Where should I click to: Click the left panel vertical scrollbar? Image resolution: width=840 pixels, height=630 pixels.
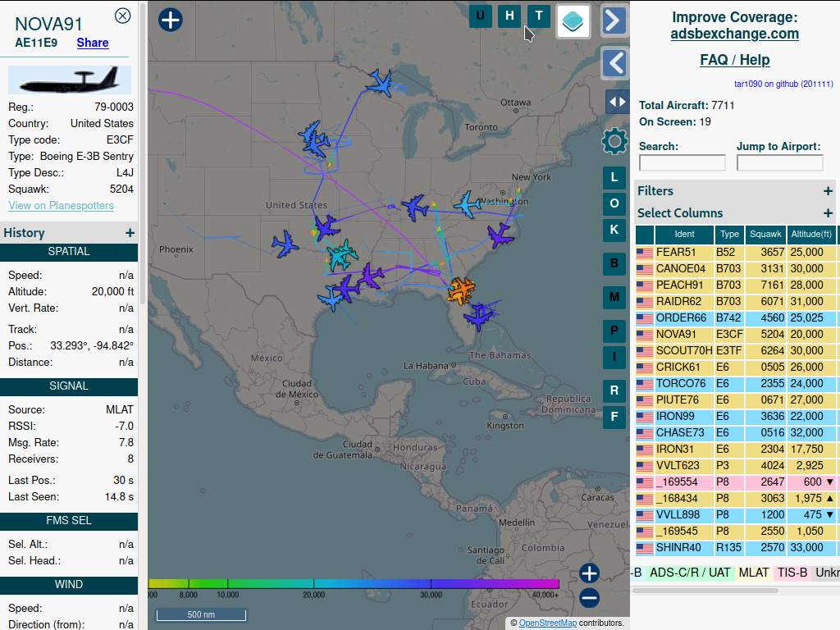click(x=143, y=155)
